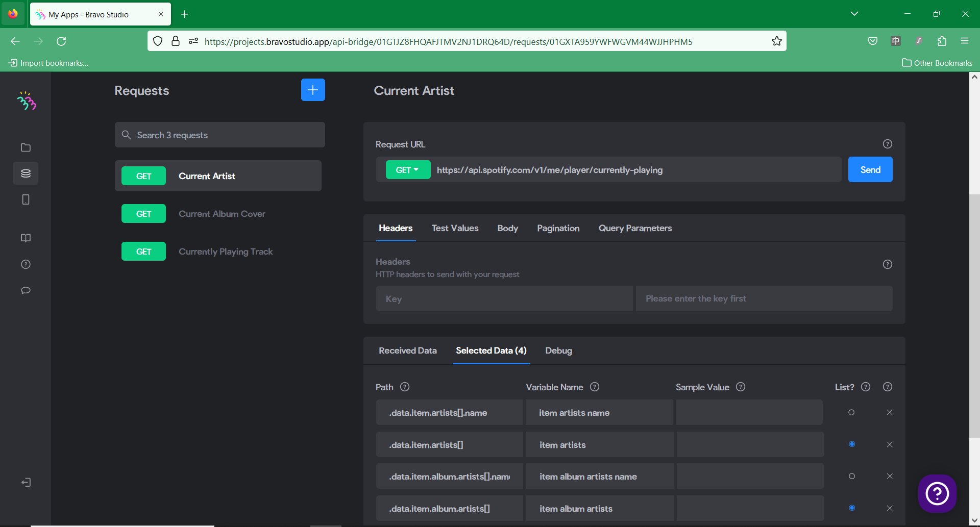This screenshot has height=527, width=980.
Task: Toggle List radio for item artists name
Action: pos(851,412)
